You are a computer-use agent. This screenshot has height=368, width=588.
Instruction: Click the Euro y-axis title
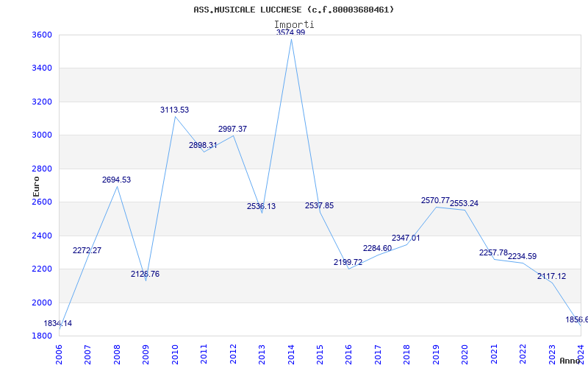pos(36,186)
